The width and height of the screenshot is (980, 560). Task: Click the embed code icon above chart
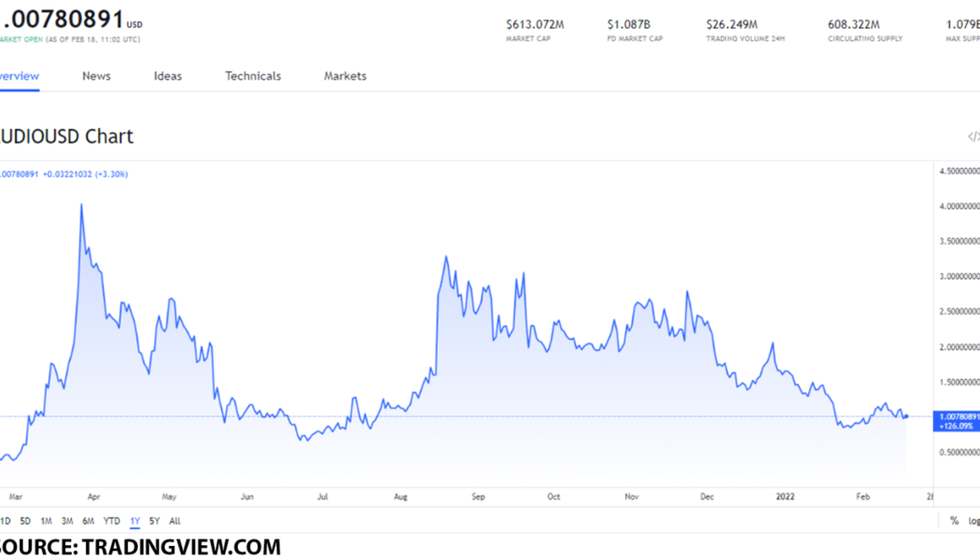coord(973,137)
